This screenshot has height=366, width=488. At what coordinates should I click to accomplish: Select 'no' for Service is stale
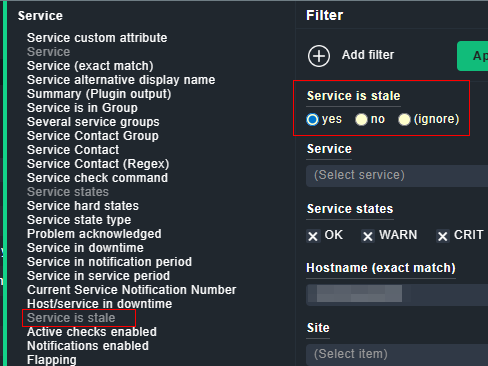pyautogui.click(x=361, y=119)
